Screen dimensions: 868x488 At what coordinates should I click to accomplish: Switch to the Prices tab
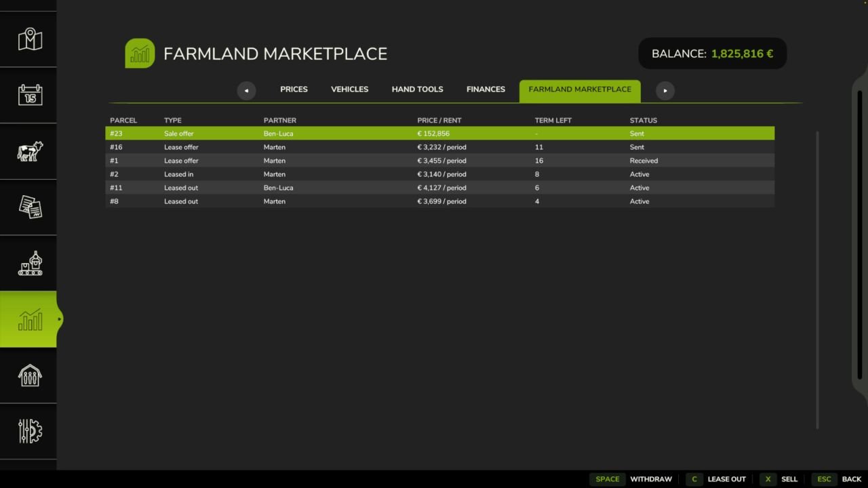pos(294,89)
